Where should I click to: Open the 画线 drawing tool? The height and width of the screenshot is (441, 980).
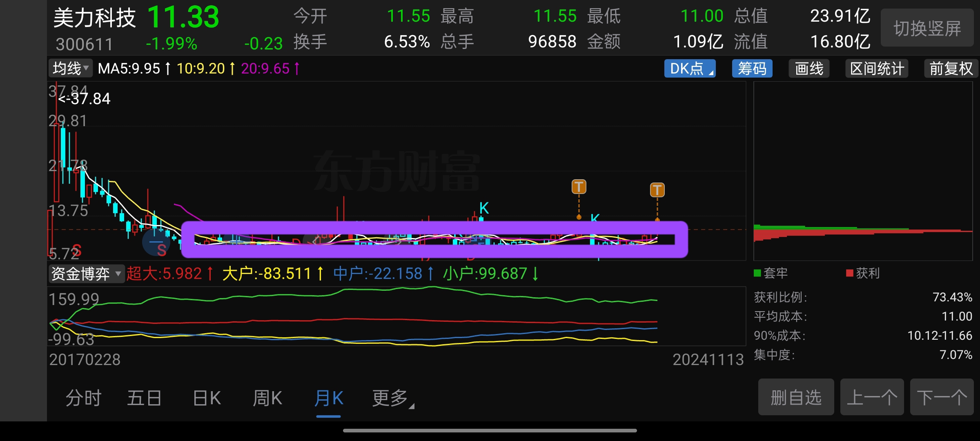click(x=809, y=69)
